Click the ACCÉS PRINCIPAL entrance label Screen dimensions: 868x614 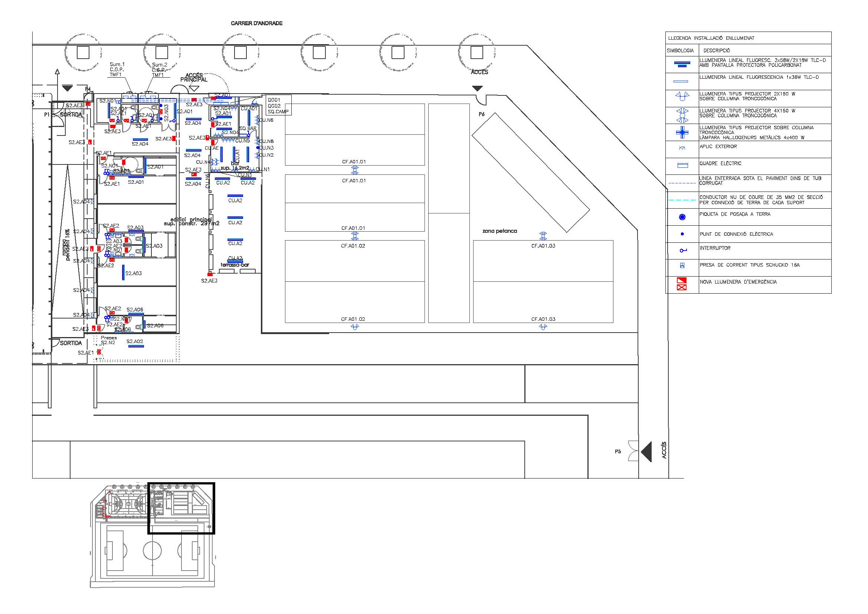[194, 78]
